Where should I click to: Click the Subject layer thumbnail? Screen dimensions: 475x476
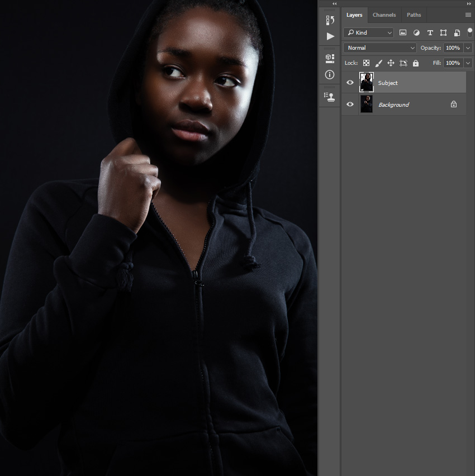366,82
